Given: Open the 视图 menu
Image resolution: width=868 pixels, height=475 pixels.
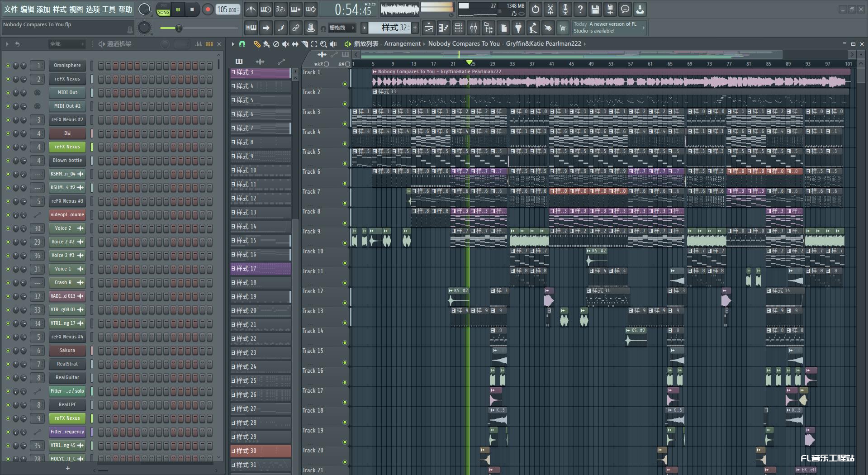Looking at the screenshot, I should tap(76, 9).
